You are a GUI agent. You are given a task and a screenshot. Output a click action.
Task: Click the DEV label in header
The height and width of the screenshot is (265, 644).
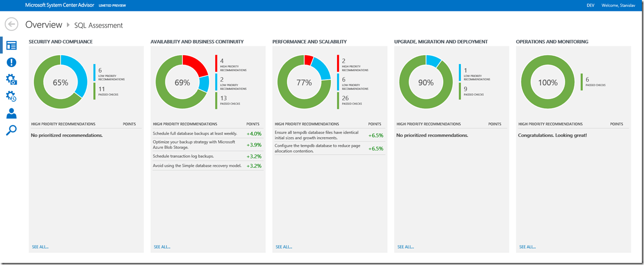(590, 5)
